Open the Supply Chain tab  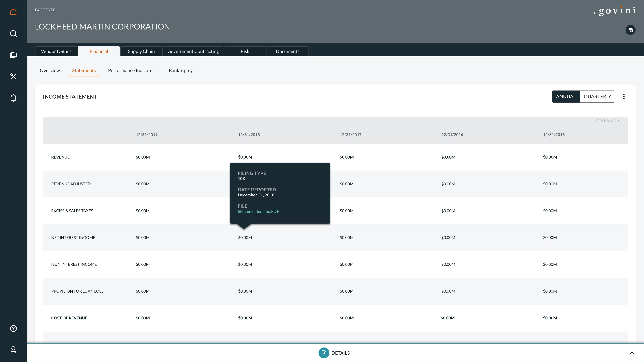point(141,51)
